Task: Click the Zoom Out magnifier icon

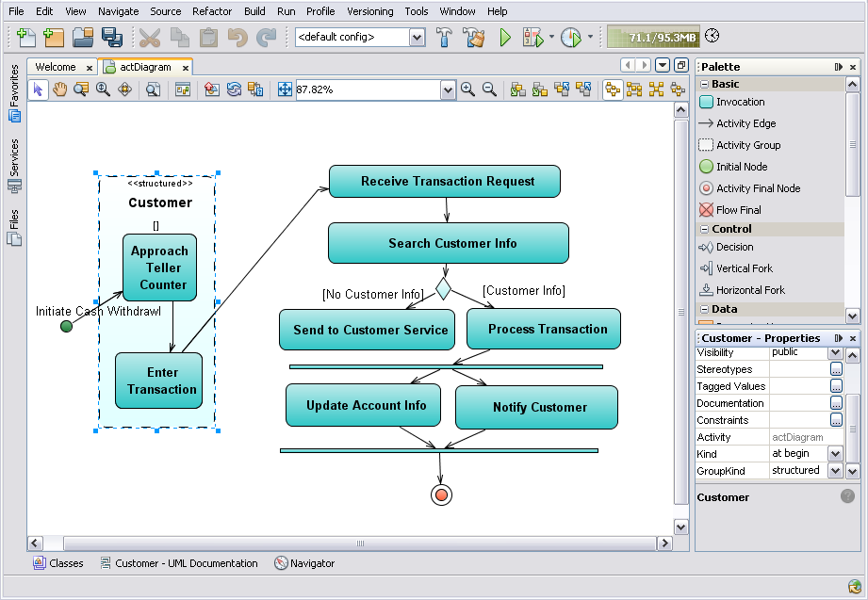Action: pyautogui.click(x=489, y=89)
